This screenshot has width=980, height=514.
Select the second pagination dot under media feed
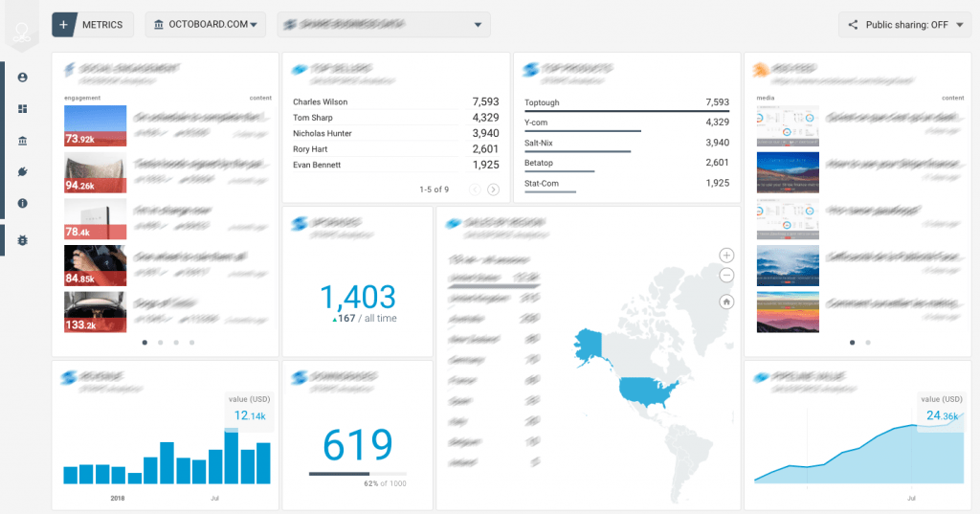point(867,343)
